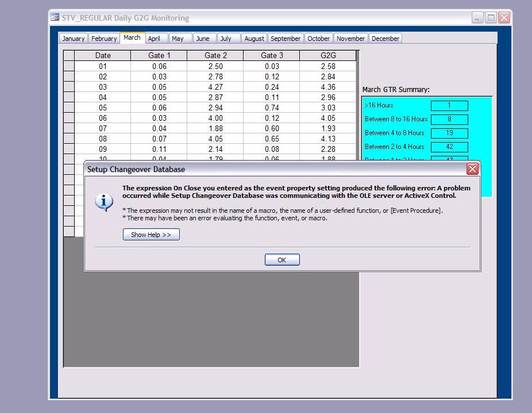Click G2G value 4.36 for date 03
Image resolution: width=532 pixels, height=413 pixels.
pos(328,87)
